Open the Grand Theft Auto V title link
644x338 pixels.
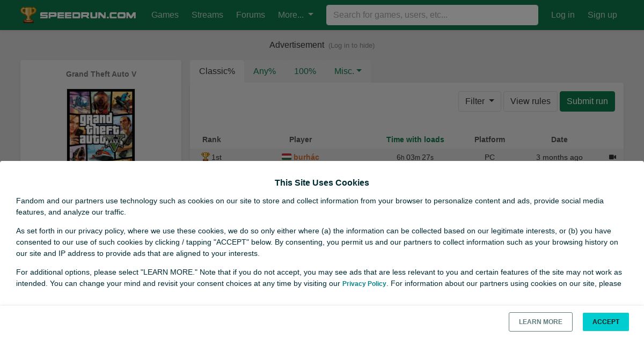(101, 74)
